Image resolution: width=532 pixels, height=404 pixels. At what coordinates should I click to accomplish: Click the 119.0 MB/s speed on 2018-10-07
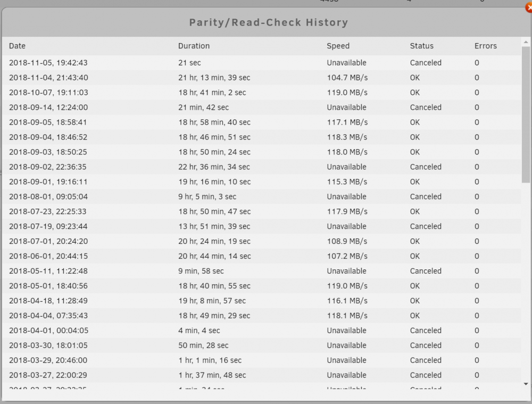click(x=347, y=93)
